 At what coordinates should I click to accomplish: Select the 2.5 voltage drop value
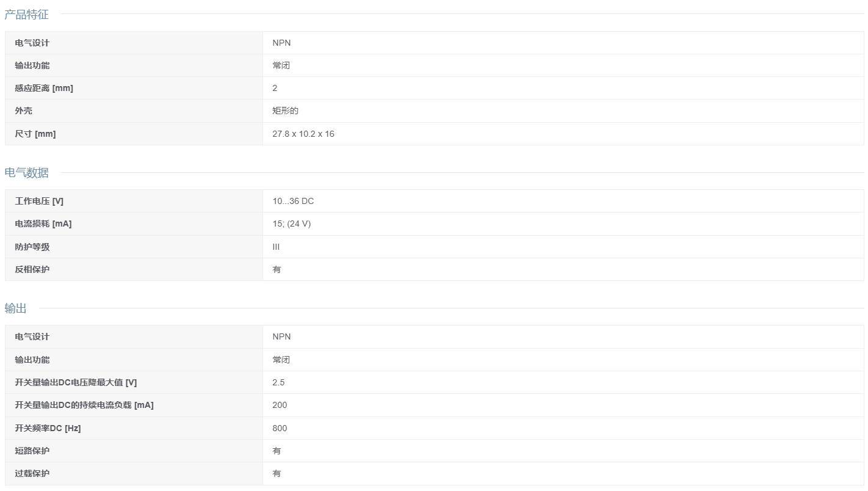point(278,382)
